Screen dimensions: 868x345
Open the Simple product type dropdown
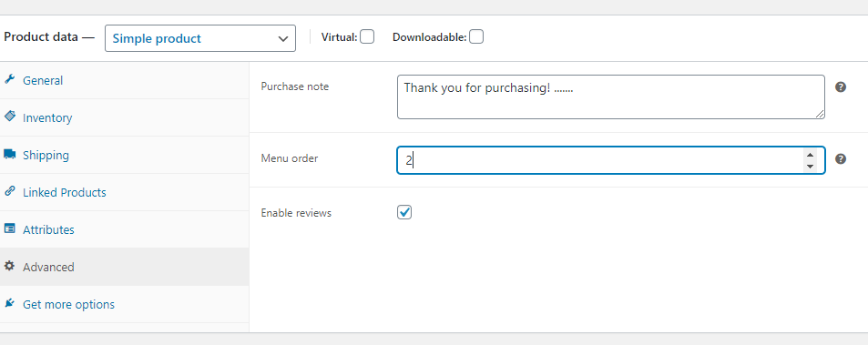(x=199, y=39)
